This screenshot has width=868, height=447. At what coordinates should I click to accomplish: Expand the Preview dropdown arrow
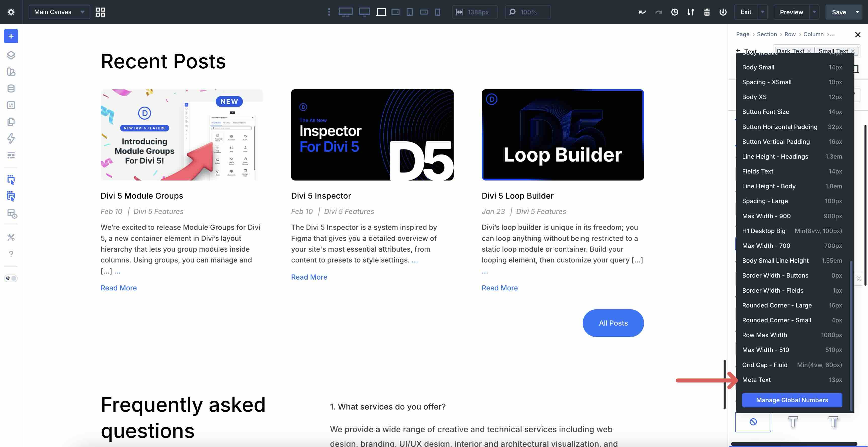[x=814, y=12]
